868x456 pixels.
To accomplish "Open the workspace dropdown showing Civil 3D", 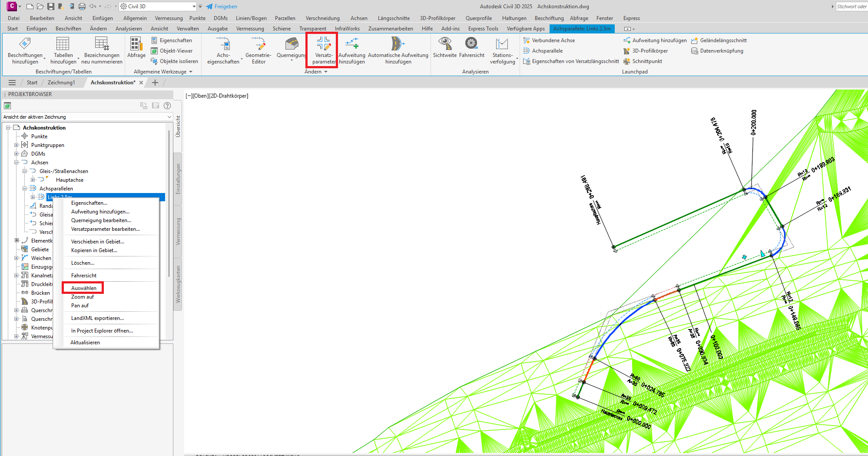I will click(158, 7).
